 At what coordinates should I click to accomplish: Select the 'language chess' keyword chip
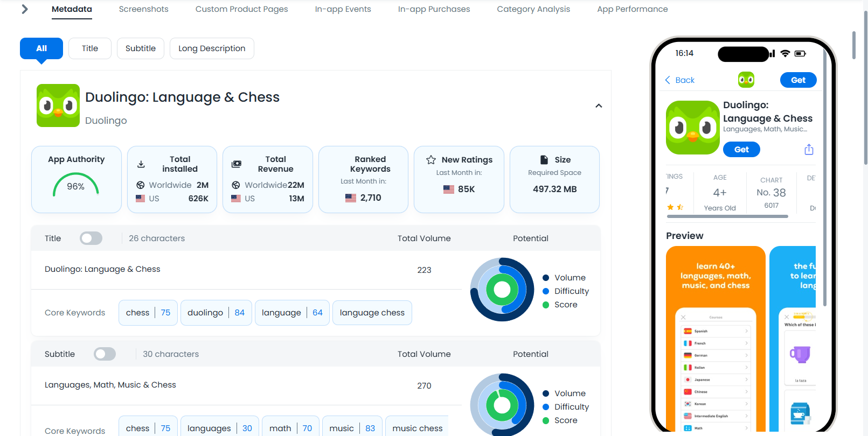372,313
